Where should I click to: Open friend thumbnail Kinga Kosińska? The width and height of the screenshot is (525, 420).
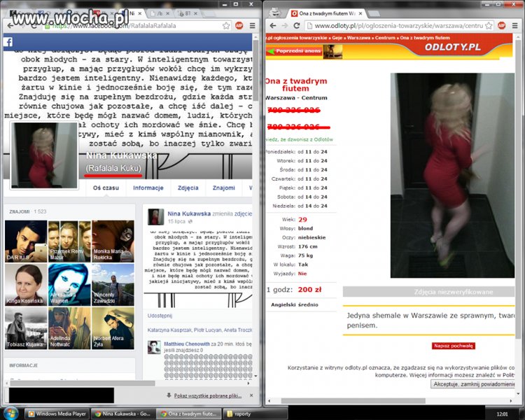pos(26,285)
